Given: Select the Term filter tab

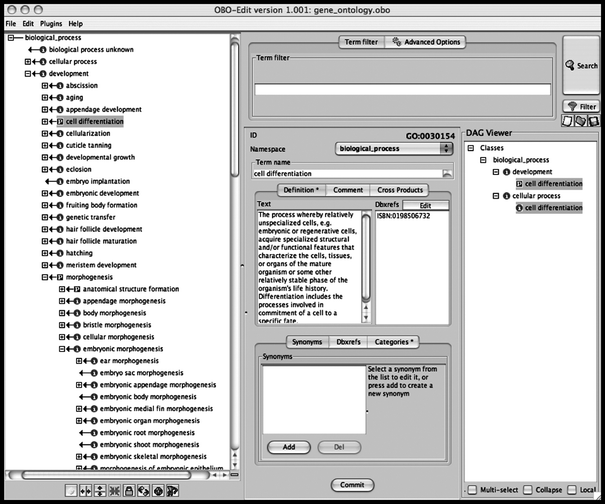Looking at the screenshot, I should coord(362,42).
